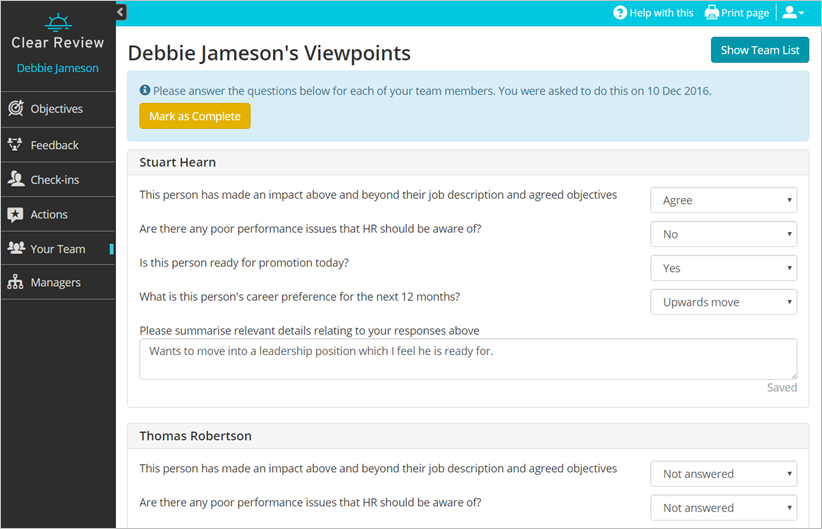Open the Managers menu item
Screen dimensions: 822x529
tap(55, 283)
